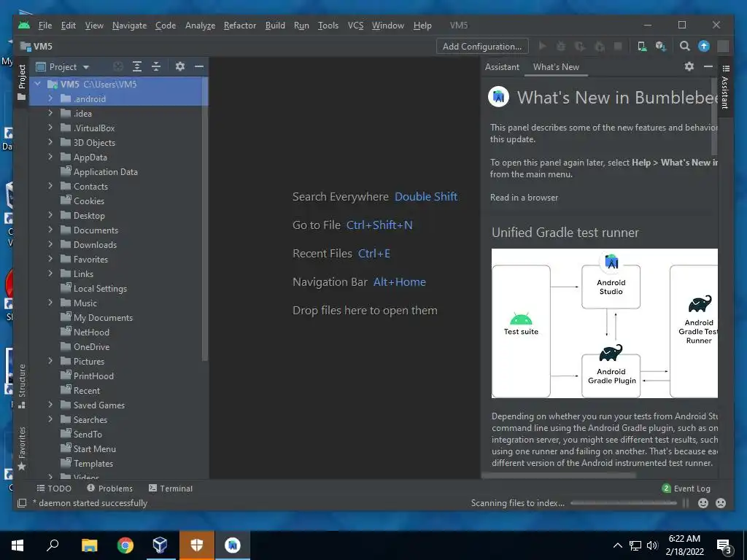Open the Build menu
Screen dimensions: 747x560
(275, 26)
